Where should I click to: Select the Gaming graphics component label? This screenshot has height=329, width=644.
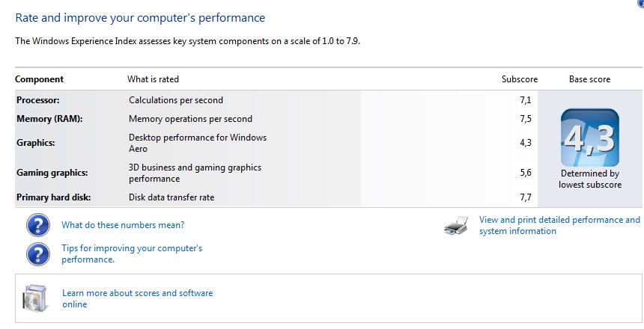tap(52, 173)
